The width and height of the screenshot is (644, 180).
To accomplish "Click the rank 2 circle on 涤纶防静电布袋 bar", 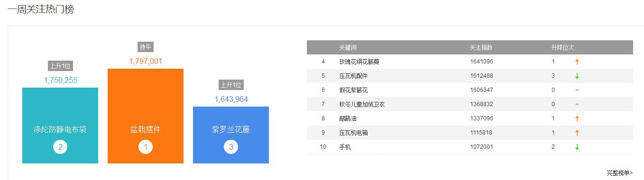I will point(60,147).
